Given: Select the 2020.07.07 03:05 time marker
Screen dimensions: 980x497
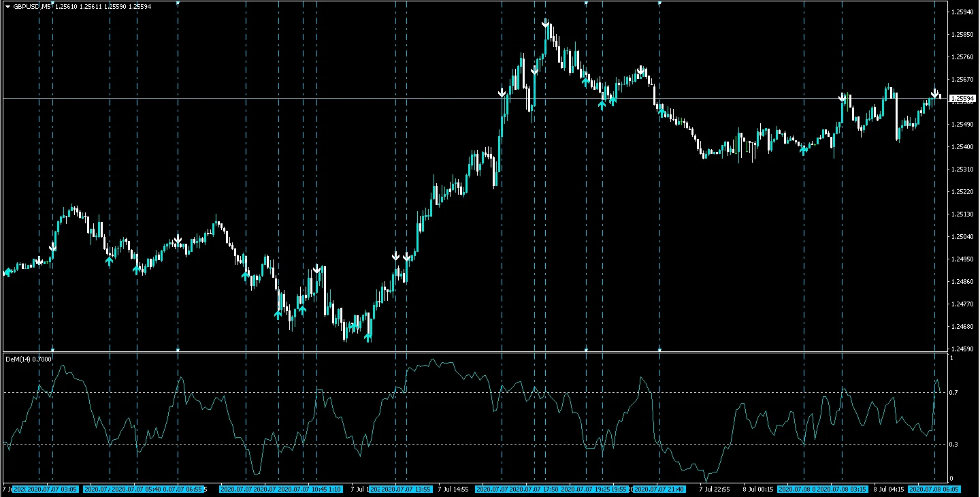Looking at the screenshot, I should (x=52, y=489).
